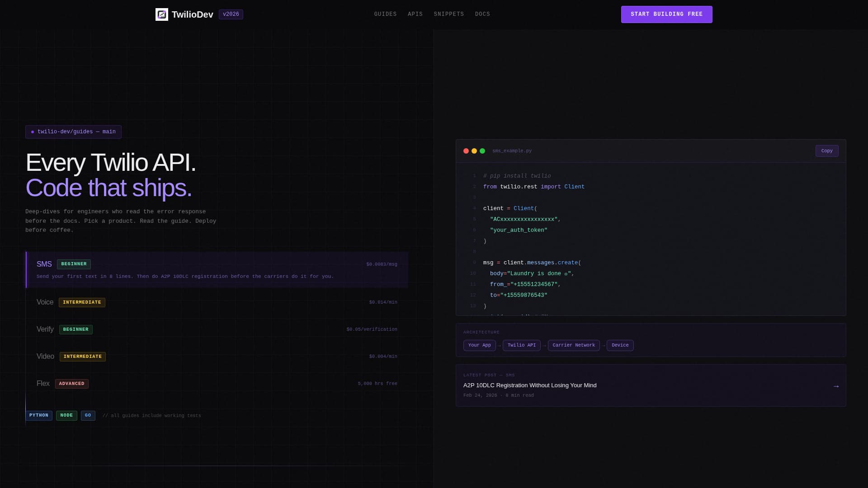Click the msg = client.messages.create( line
This screenshot has width=868, height=488.
532,263
